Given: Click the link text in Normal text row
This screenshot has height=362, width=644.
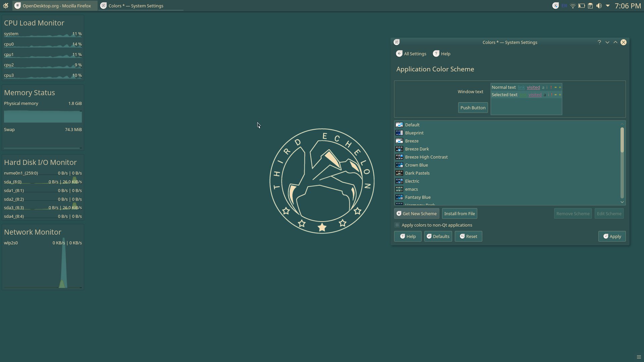Looking at the screenshot, I should point(521,87).
